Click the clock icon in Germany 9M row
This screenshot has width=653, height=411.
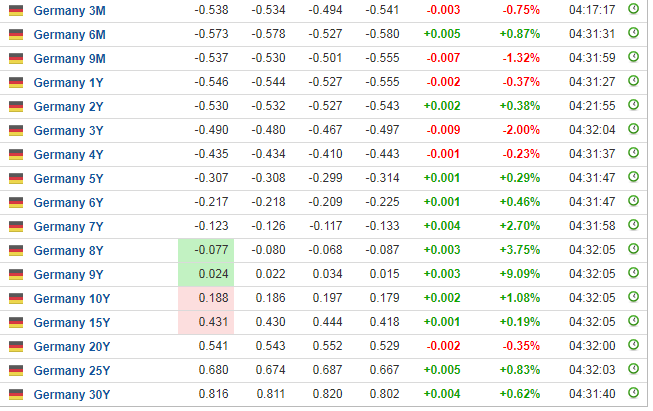pyautogui.click(x=633, y=56)
